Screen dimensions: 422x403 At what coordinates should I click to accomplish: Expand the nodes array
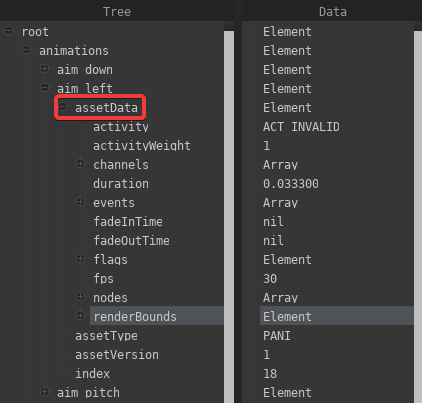click(x=80, y=297)
